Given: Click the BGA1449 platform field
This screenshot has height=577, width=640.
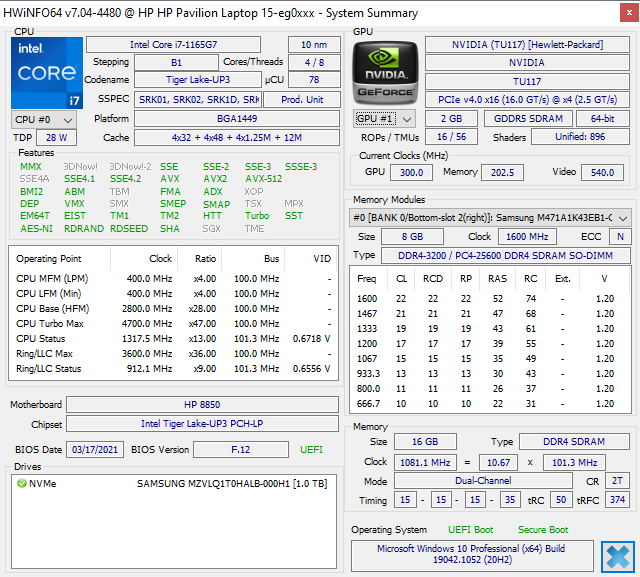Looking at the screenshot, I should [x=237, y=119].
